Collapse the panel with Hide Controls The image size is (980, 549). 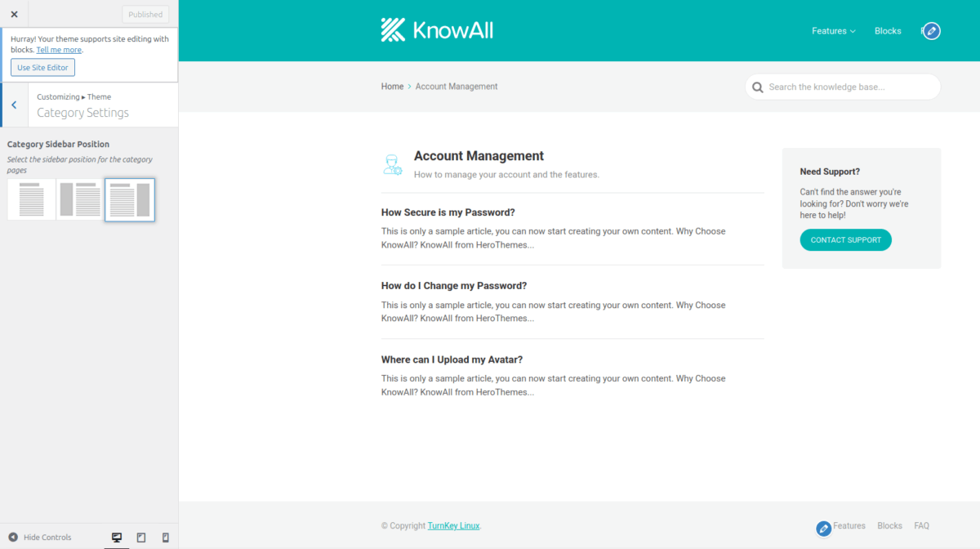coord(40,538)
